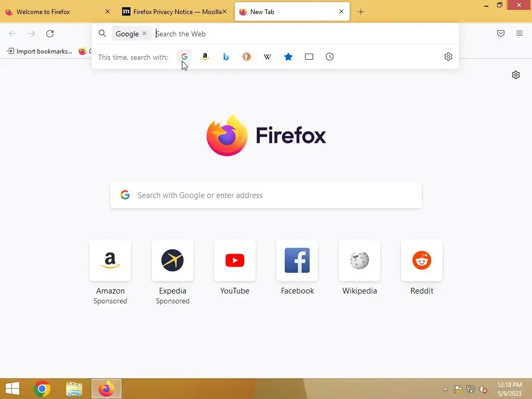Open search settings gear in address dropdown

(448, 57)
